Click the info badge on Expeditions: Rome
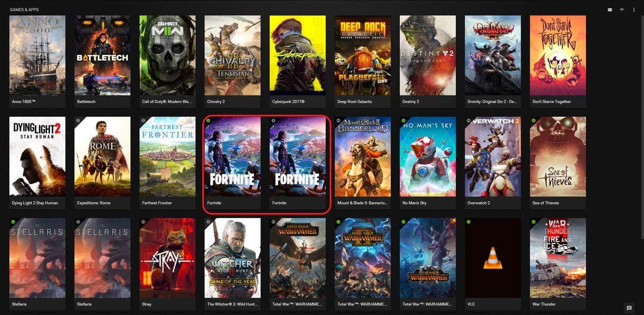644x315 pixels. point(78,120)
